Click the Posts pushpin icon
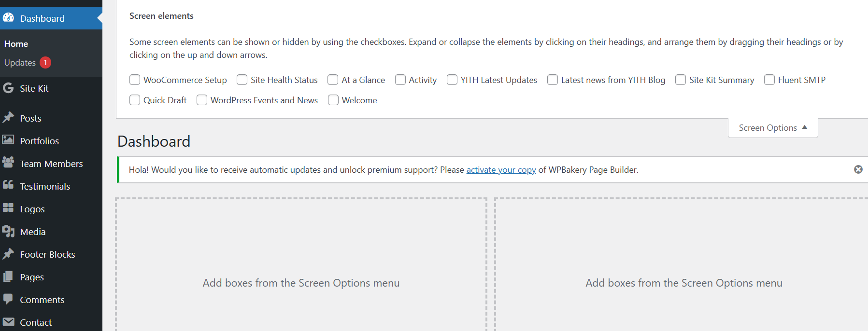Screen dimensions: 868x331 [8, 118]
